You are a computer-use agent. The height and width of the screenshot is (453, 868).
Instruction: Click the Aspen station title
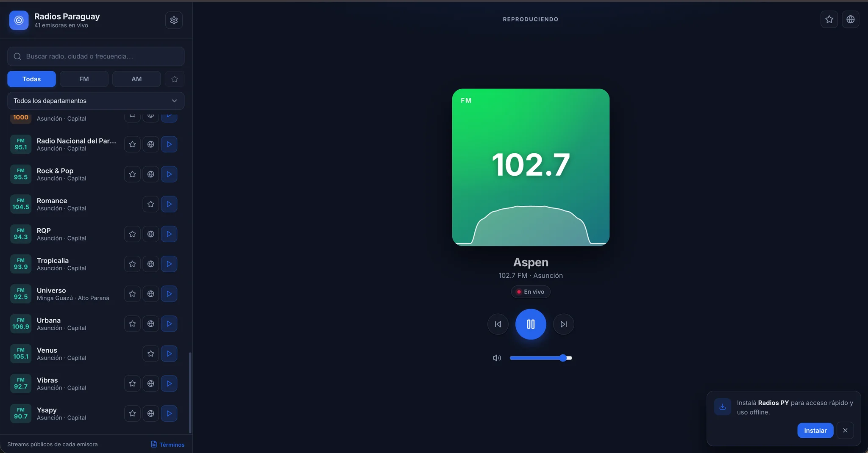(531, 262)
